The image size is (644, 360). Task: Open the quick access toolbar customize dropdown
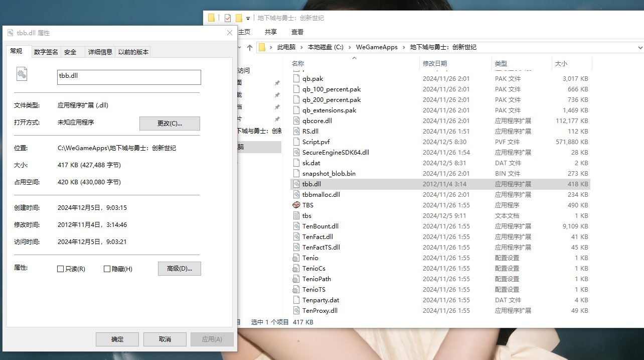247,17
